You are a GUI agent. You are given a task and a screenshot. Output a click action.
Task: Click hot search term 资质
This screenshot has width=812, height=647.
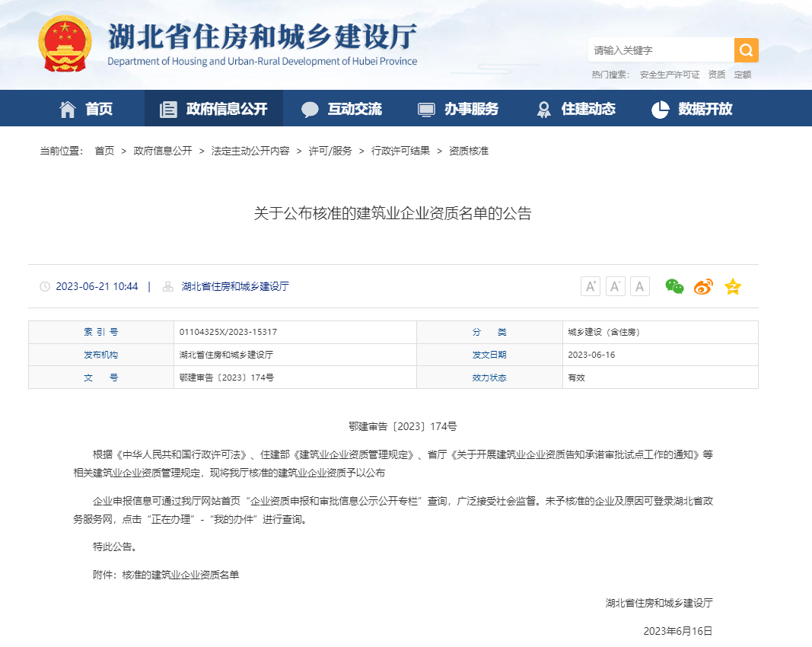pos(717,75)
